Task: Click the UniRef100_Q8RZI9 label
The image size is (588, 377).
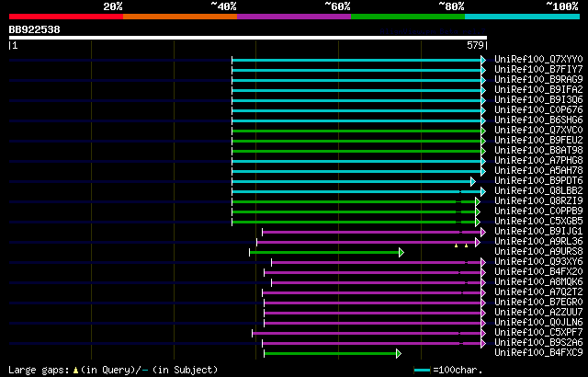Action: [x=538, y=201]
